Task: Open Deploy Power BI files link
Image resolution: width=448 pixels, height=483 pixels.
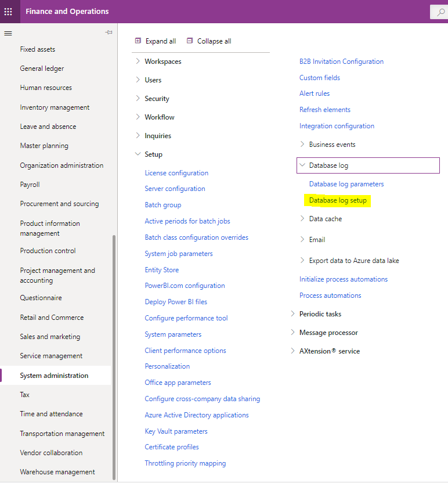Action: (176, 302)
